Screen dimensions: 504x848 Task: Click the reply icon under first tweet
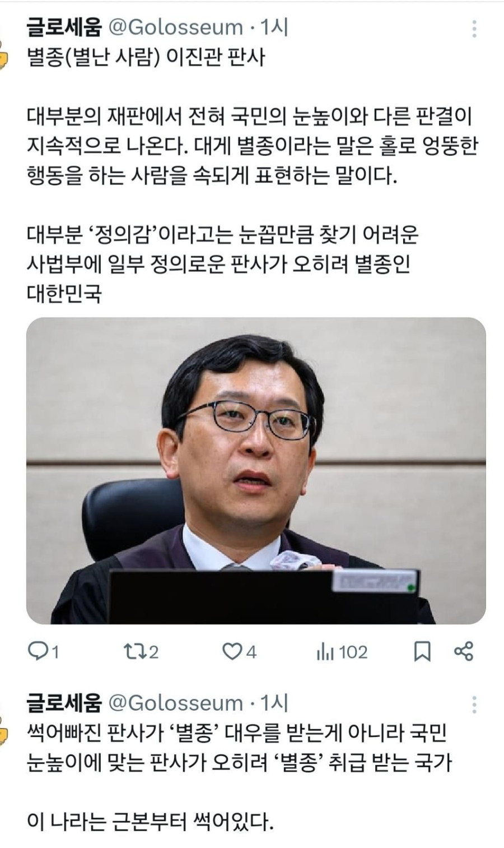tap(38, 651)
